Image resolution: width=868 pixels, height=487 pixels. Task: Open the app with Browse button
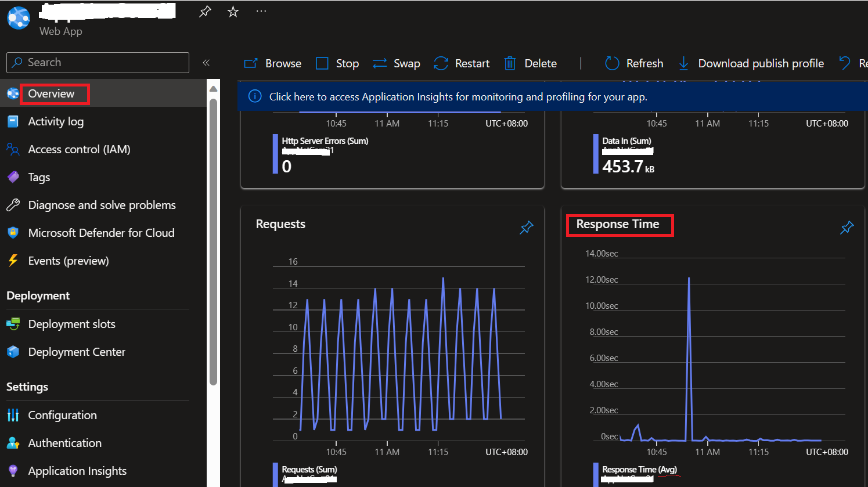click(272, 63)
